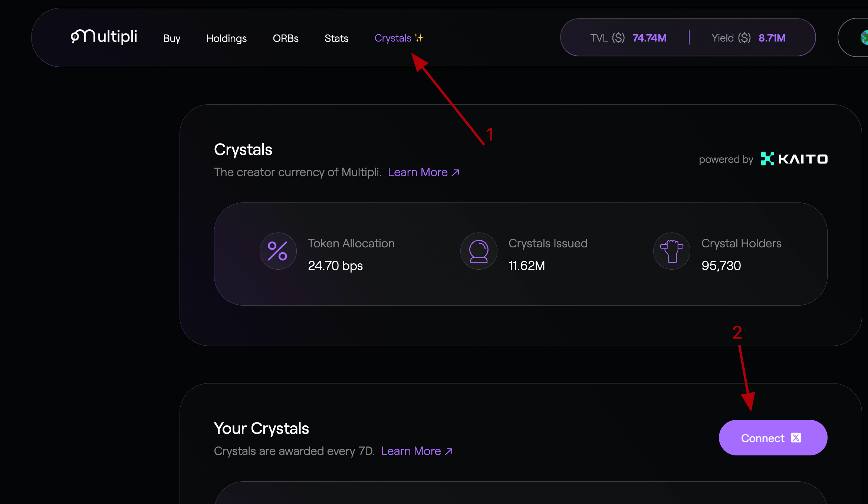
Task: Click the Multipli logo
Action: pyautogui.click(x=104, y=37)
